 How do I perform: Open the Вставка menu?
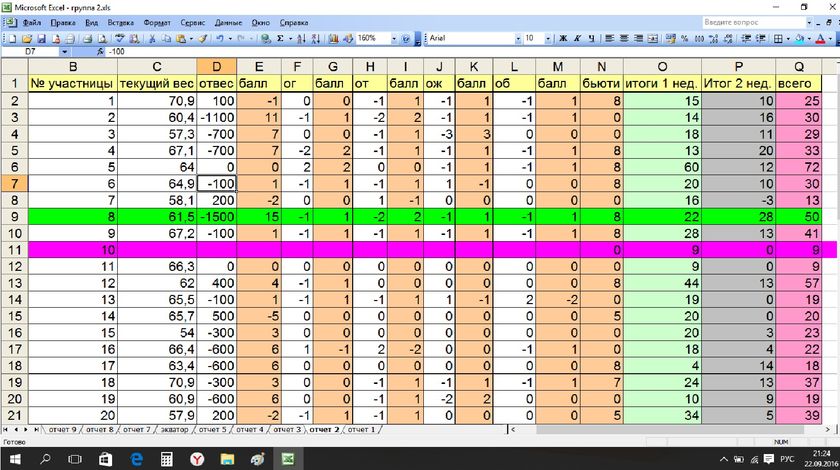click(121, 23)
